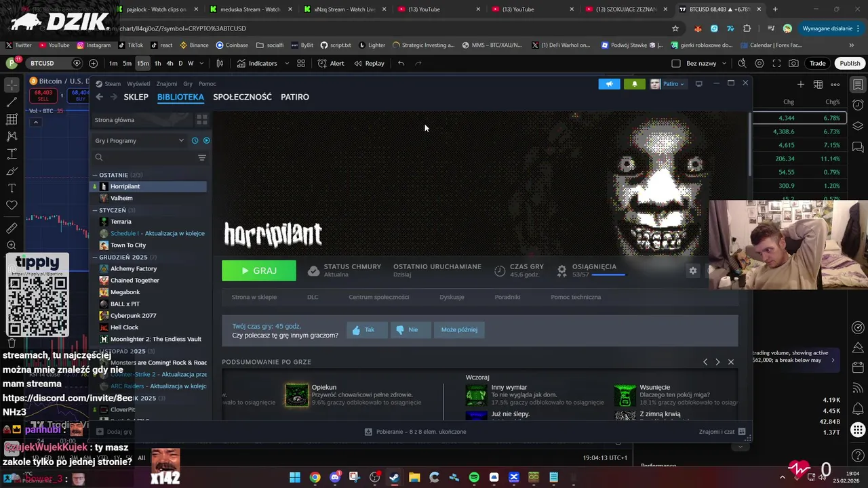Toggle the Bez nazwy layout checkbox
Screen dimensions: 868x488
point(675,63)
